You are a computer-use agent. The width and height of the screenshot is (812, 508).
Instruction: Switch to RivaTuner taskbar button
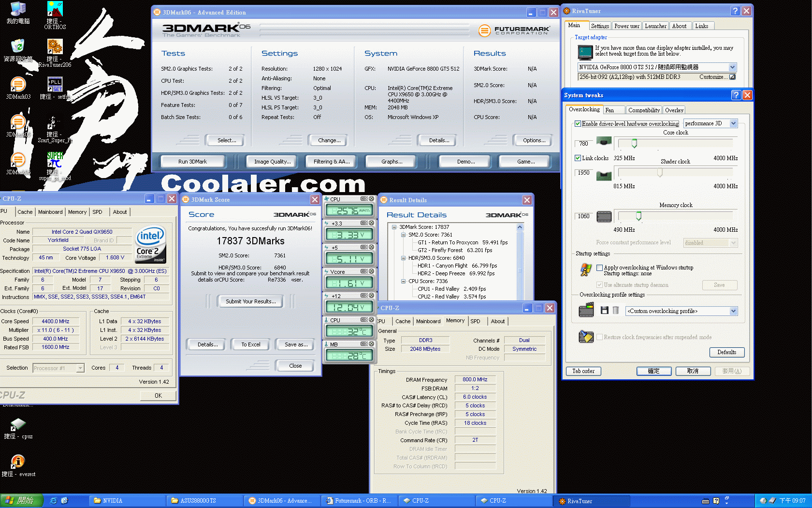591,501
